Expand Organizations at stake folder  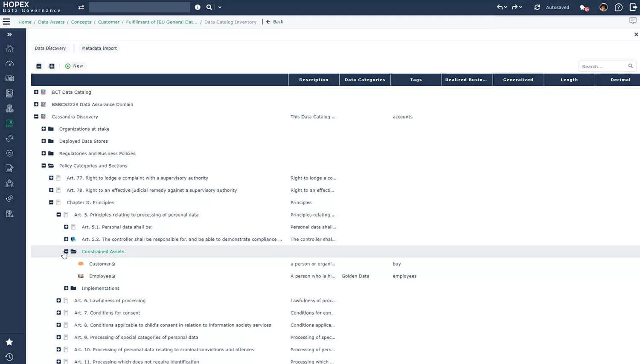[44, 129]
